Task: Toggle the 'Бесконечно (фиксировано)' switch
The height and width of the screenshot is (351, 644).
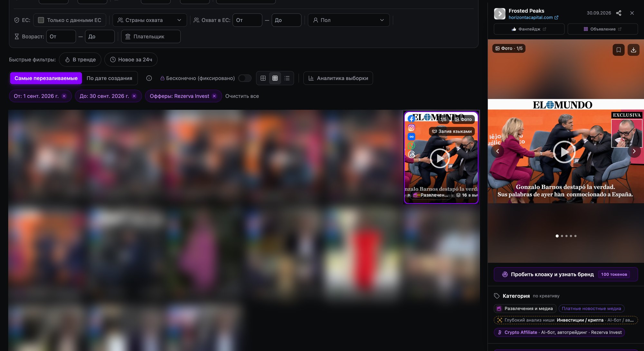Action: 245,78
